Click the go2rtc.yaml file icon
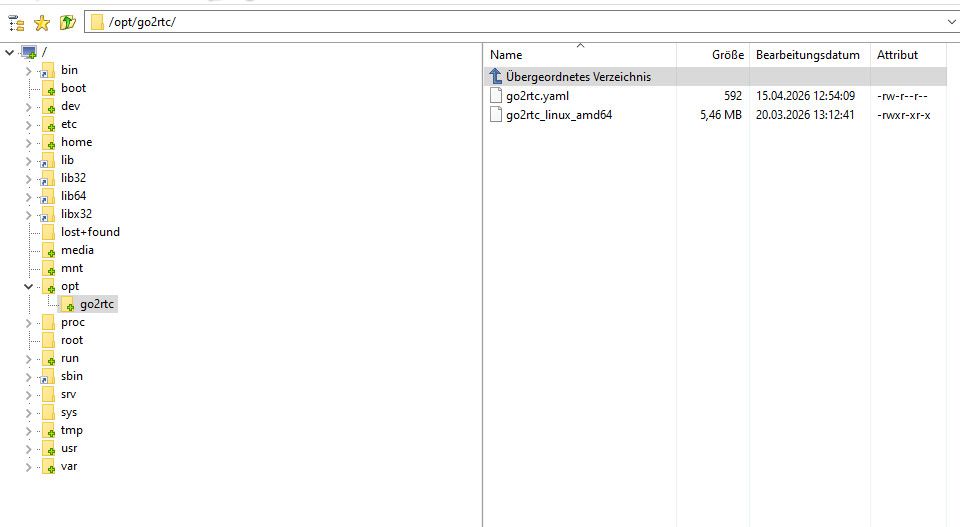Screen dimensions: 960x527 tap(496, 95)
